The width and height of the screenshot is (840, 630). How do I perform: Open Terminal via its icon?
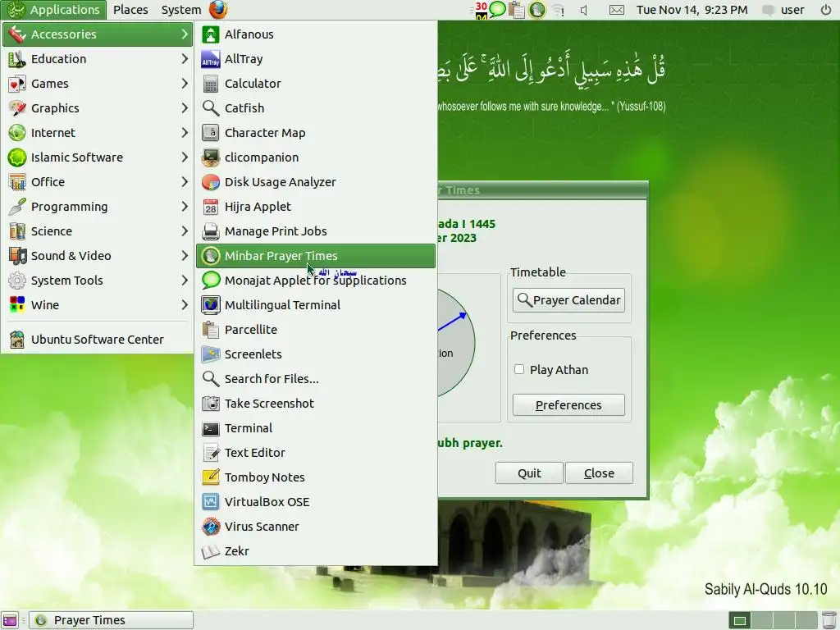pyautogui.click(x=211, y=428)
